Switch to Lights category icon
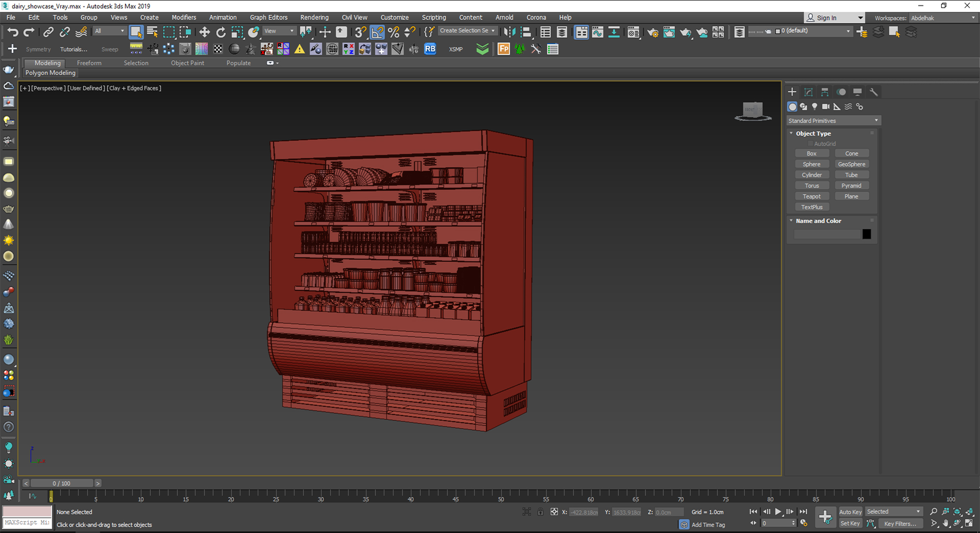 pos(814,106)
